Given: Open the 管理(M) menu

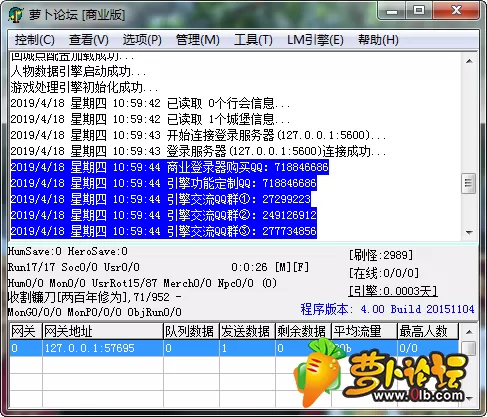Looking at the screenshot, I should 198,40.
